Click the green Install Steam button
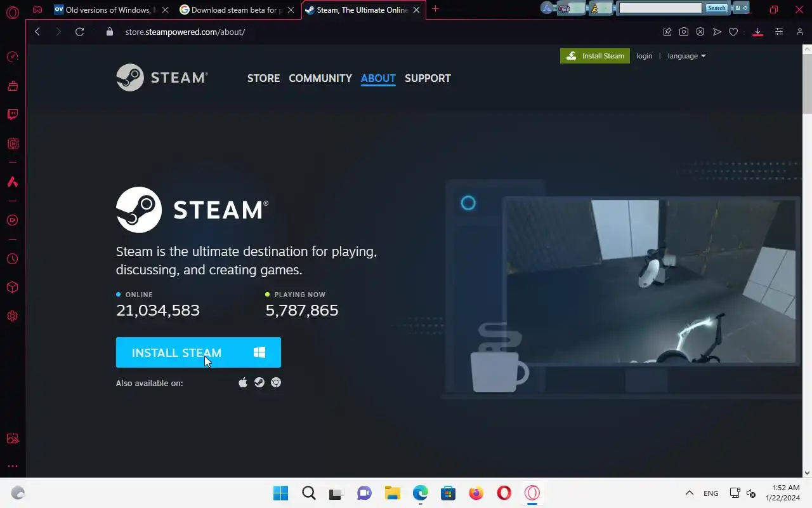This screenshot has height=508, width=812. (595, 56)
